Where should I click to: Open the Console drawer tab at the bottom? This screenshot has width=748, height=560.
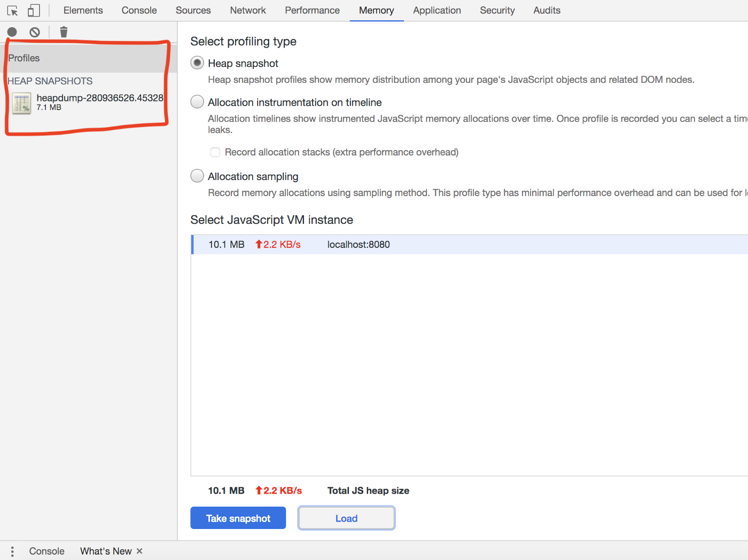46,551
